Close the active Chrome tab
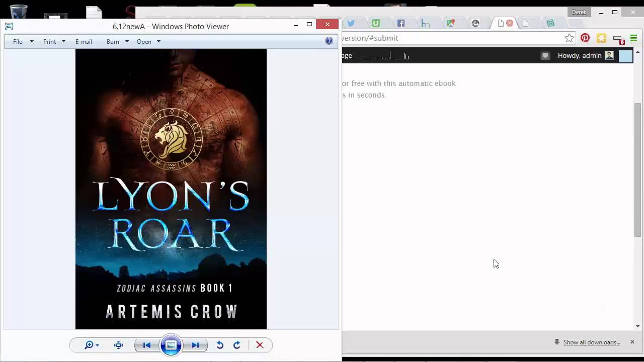This screenshot has height=362, width=644. [x=510, y=23]
